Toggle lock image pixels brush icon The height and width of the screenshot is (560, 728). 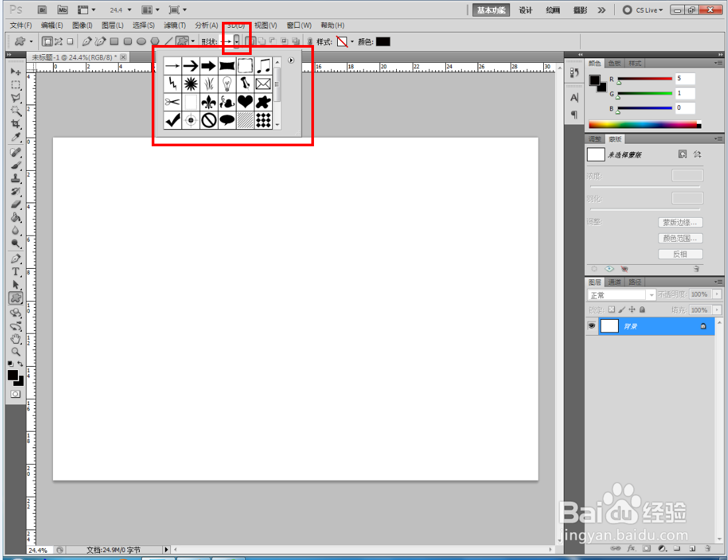pyautogui.click(x=621, y=310)
